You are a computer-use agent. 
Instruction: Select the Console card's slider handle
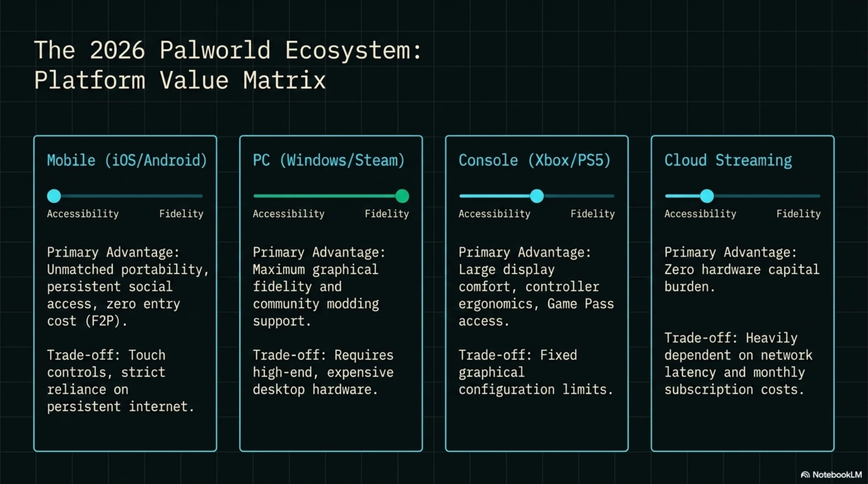pyautogui.click(x=537, y=196)
